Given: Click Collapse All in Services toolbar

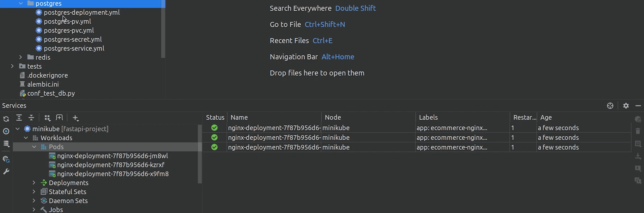Looking at the screenshot, I should point(31,118).
